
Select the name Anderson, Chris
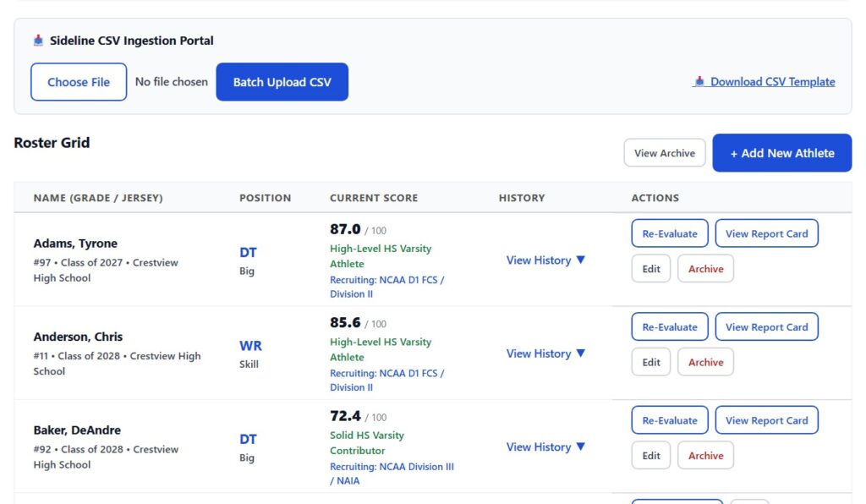pyautogui.click(x=78, y=337)
